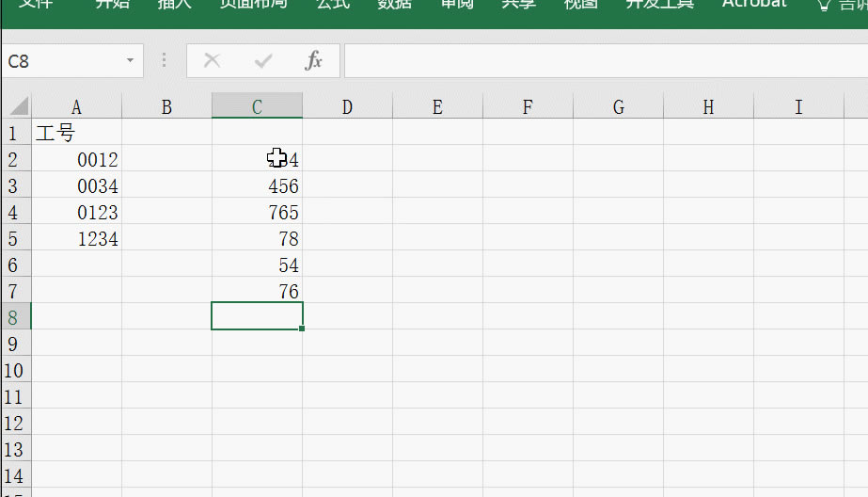Open the Acrobat ribbon tab
The height and width of the screenshot is (497, 868).
point(754,5)
